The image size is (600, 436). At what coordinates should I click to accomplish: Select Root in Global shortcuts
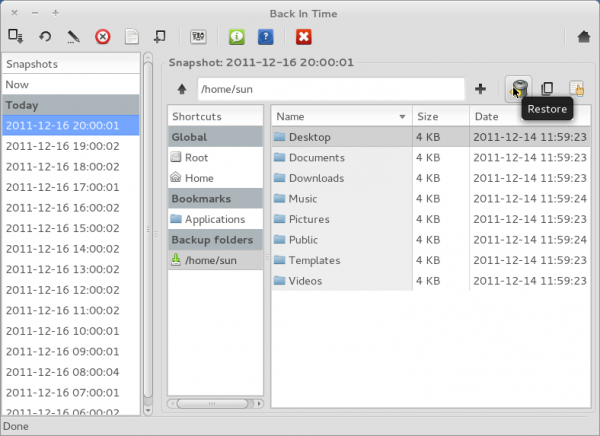point(215,157)
